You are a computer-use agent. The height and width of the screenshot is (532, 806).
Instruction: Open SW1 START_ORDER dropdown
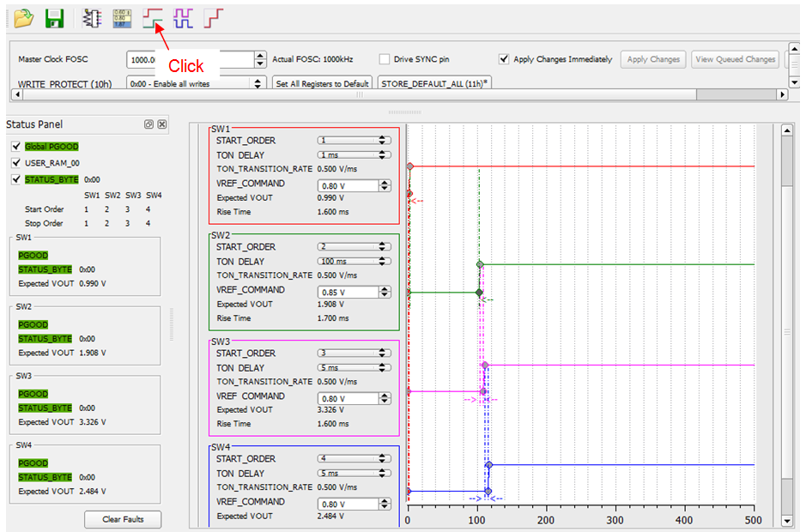[x=354, y=140]
